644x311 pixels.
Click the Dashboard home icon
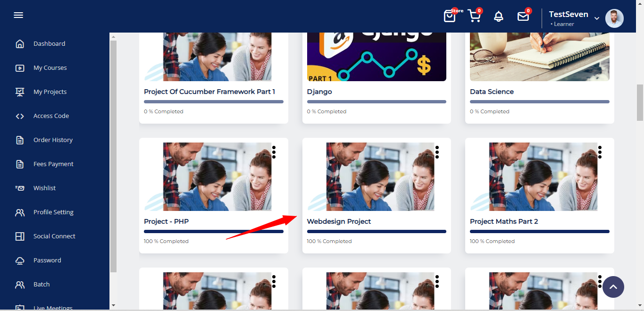[x=20, y=44]
